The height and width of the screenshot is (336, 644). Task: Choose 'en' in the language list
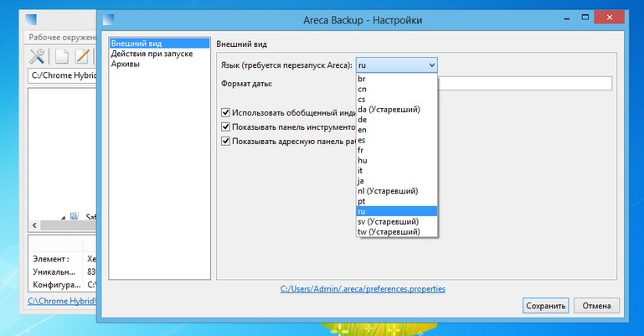(396, 130)
